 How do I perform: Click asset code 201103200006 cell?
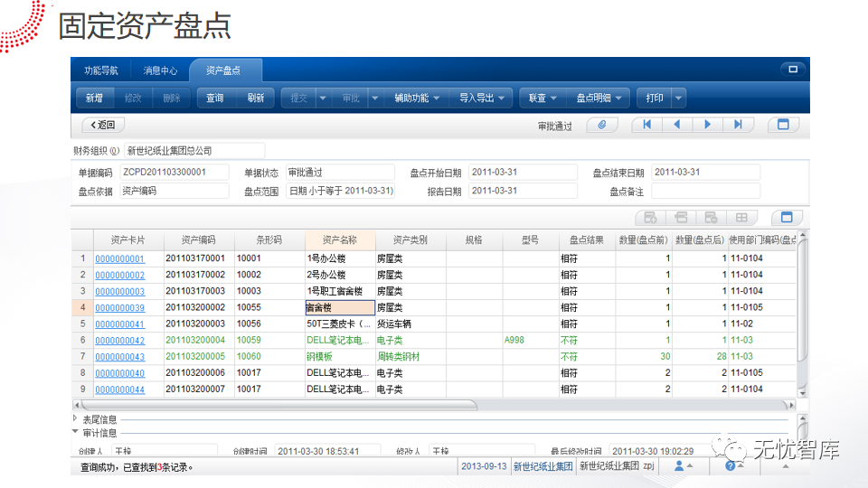(x=199, y=373)
